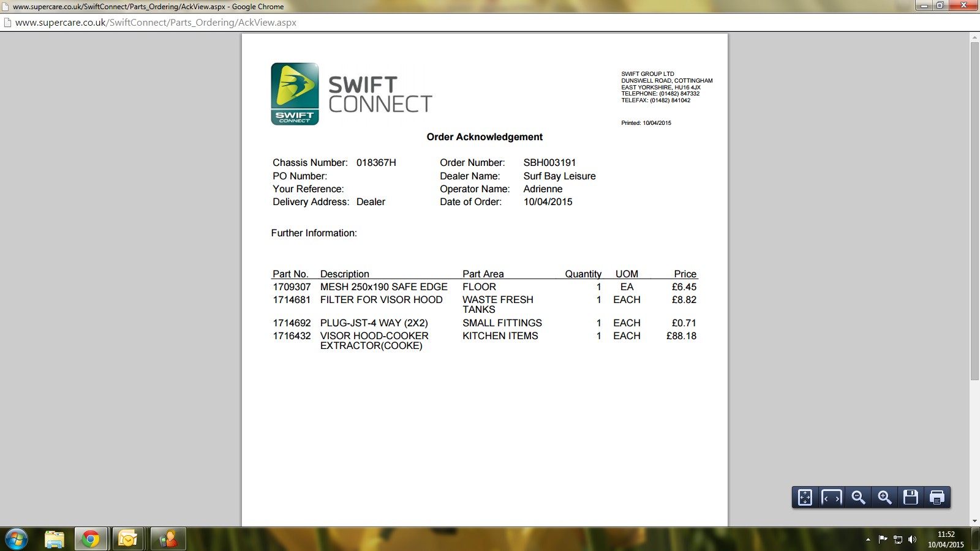Click the vertical scrollbar thumb
Viewport: 980px width, 551px height.
pos(974,211)
